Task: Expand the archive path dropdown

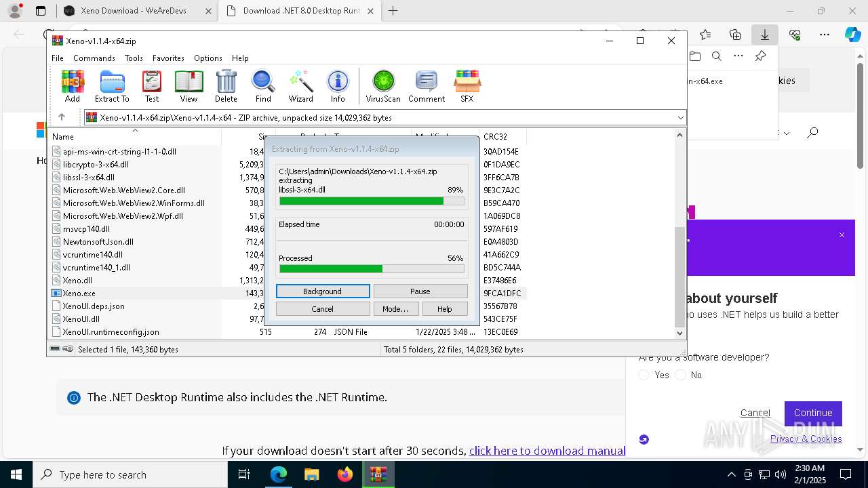Action: [x=680, y=118]
